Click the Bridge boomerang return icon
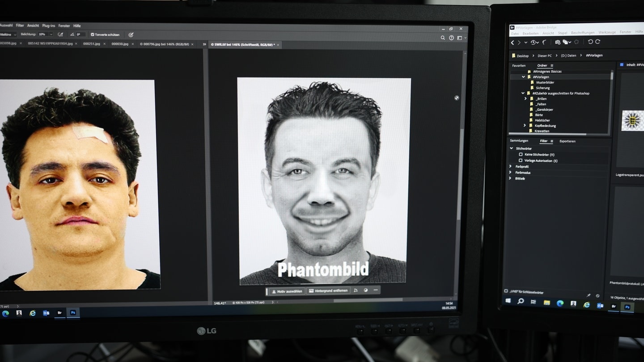 point(545,42)
